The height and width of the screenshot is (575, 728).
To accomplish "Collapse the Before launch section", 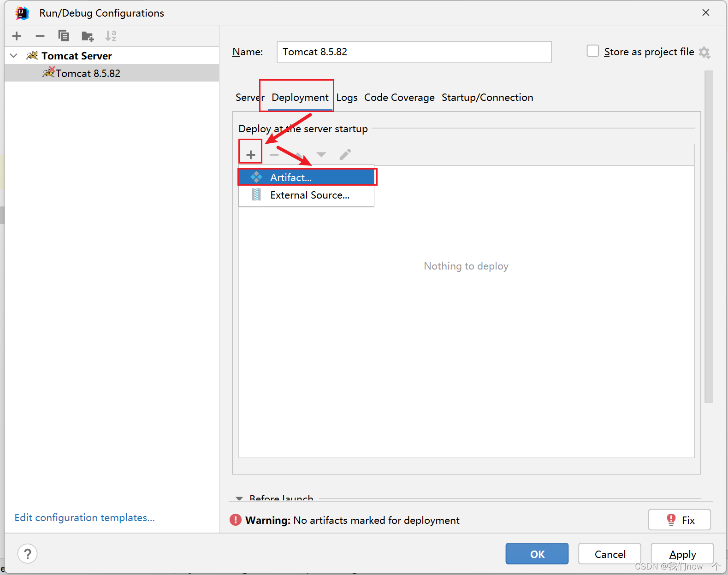I will tap(239, 498).
